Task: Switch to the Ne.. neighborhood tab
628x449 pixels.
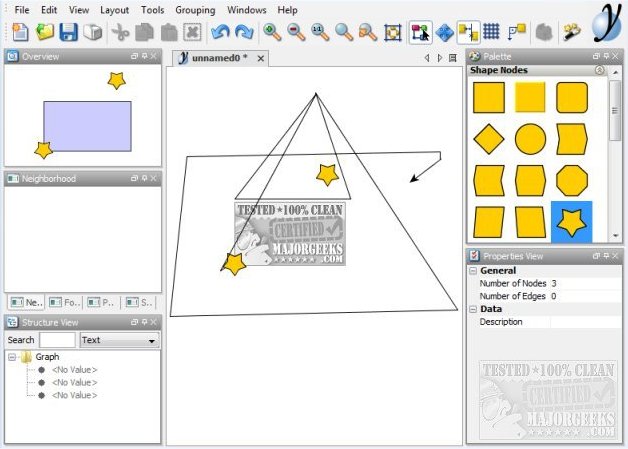Action: [26, 302]
